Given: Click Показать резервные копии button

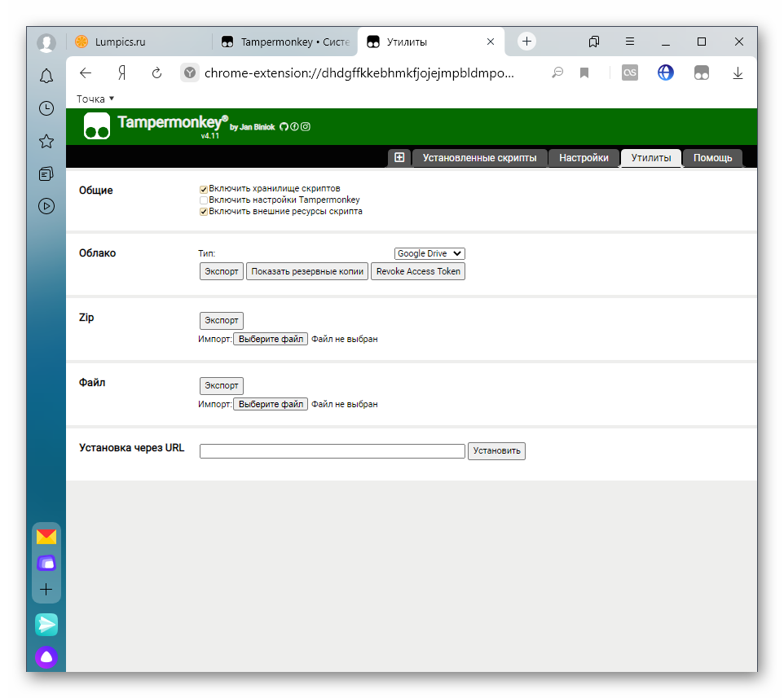Looking at the screenshot, I should tap(308, 271).
